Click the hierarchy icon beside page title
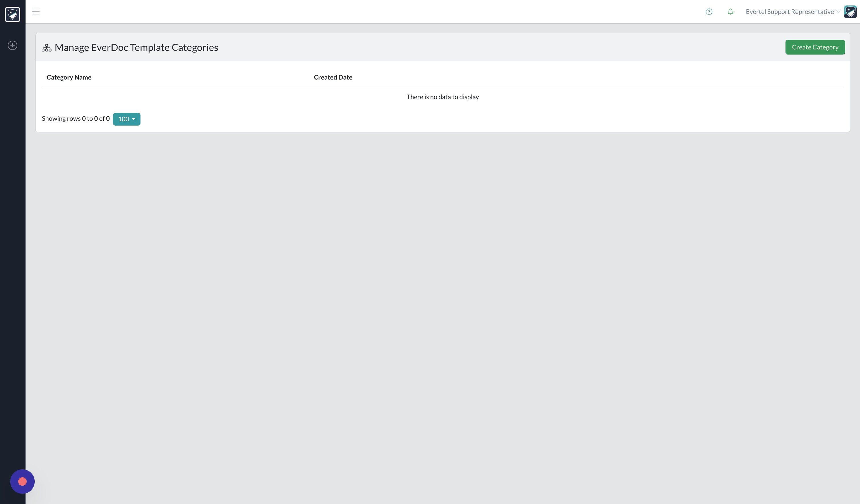860x504 pixels. tap(46, 48)
